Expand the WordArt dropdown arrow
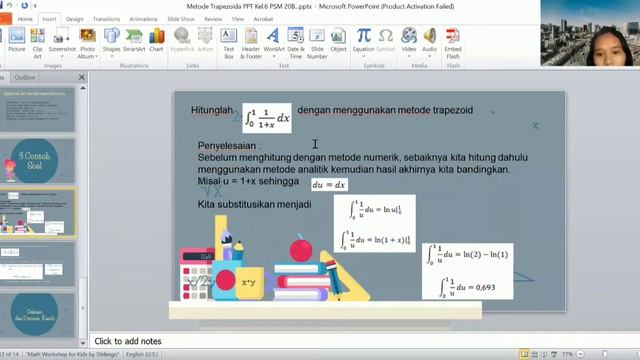This screenshot has width=640, height=360. pos(274,56)
